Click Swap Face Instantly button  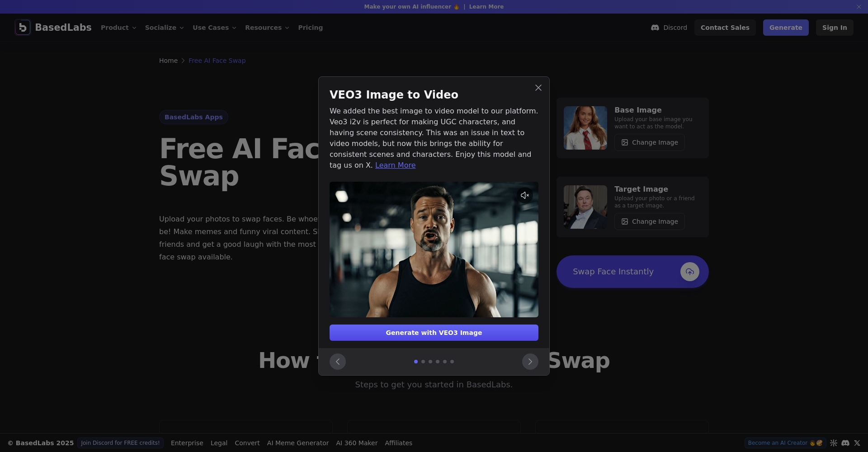pyautogui.click(x=632, y=272)
